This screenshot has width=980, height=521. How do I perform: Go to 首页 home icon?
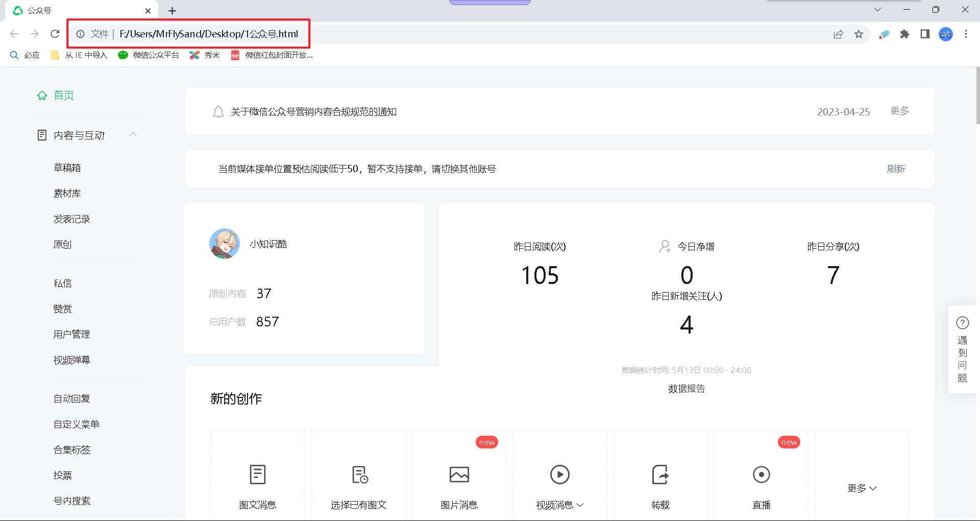coord(42,96)
